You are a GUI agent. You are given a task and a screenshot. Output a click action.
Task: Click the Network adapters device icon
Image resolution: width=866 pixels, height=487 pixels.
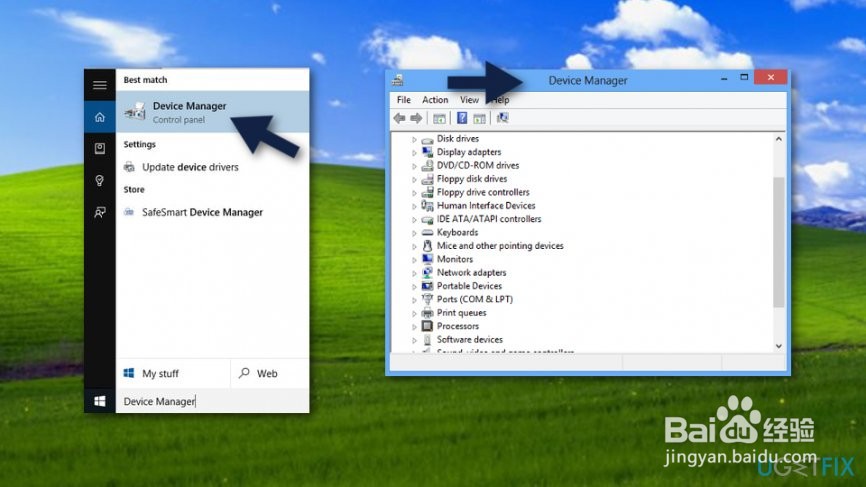[x=427, y=272]
